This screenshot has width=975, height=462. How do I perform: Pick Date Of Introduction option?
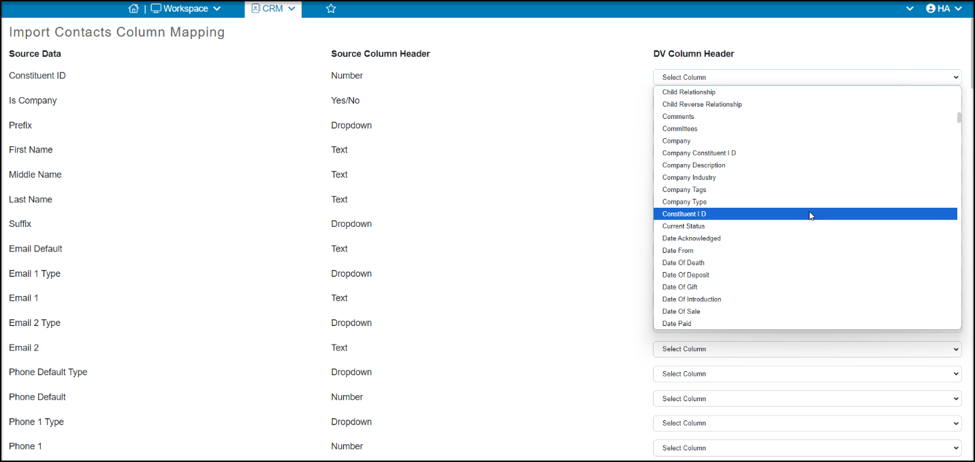(805, 299)
